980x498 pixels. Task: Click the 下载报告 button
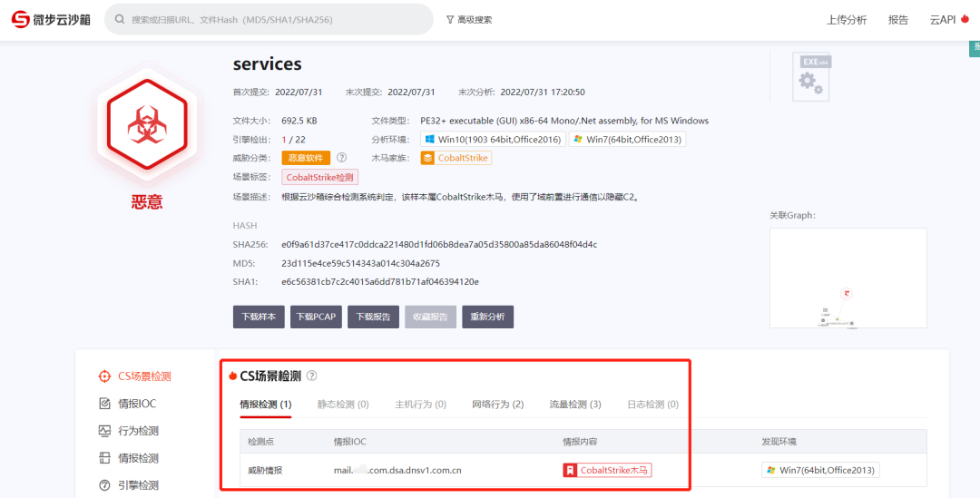(373, 317)
